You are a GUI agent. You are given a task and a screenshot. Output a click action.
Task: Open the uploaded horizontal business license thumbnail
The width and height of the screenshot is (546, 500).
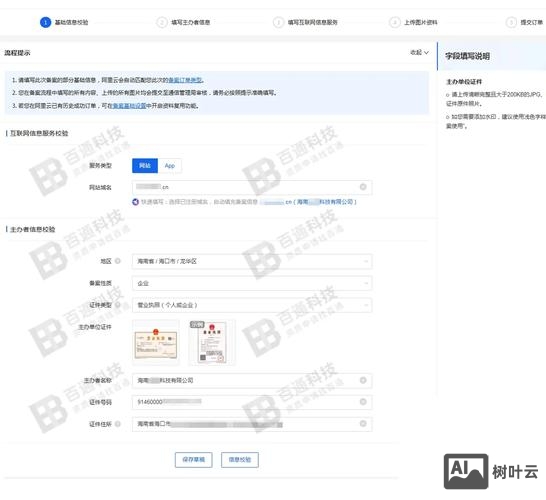156,342
